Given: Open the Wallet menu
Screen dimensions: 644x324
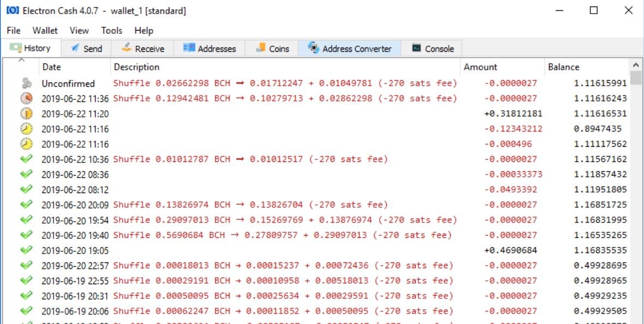Looking at the screenshot, I should click(x=45, y=31).
